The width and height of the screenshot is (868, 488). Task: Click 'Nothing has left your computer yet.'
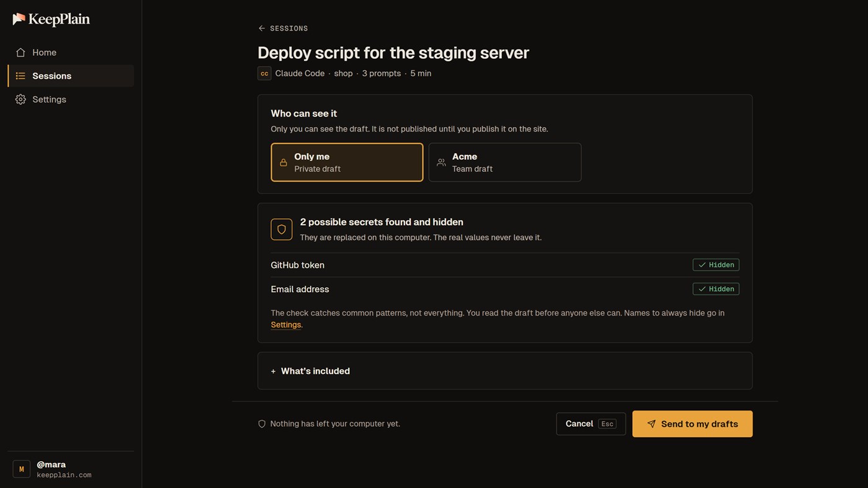(335, 424)
